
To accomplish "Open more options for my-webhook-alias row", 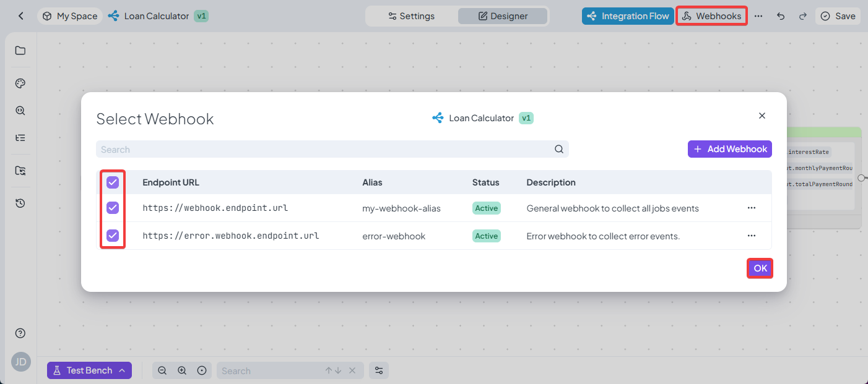I will [x=752, y=208].
